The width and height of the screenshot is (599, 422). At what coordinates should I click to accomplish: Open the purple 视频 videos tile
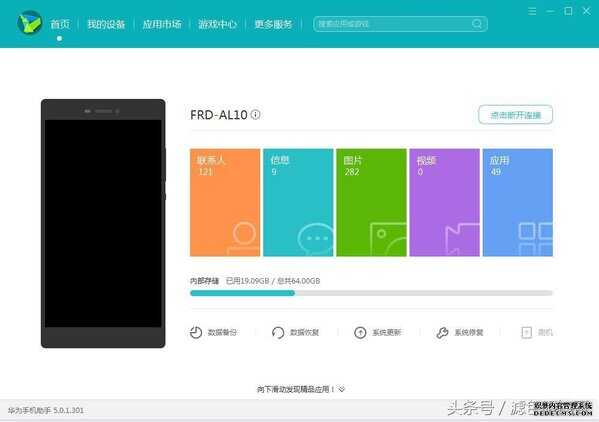point(445,202)
